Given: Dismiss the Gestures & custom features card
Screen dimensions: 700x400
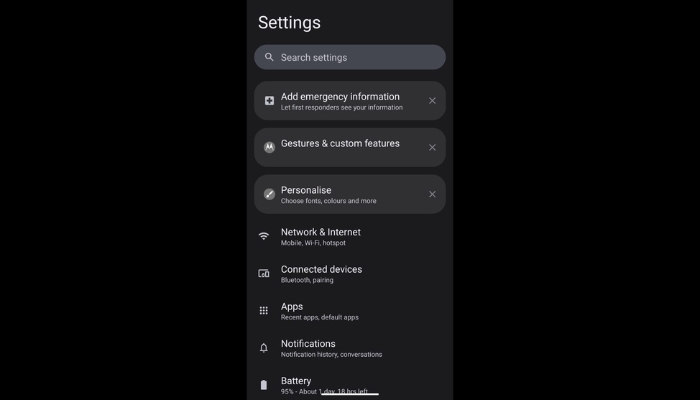Looking at the screenshot, I should click(x=432, y=147).
